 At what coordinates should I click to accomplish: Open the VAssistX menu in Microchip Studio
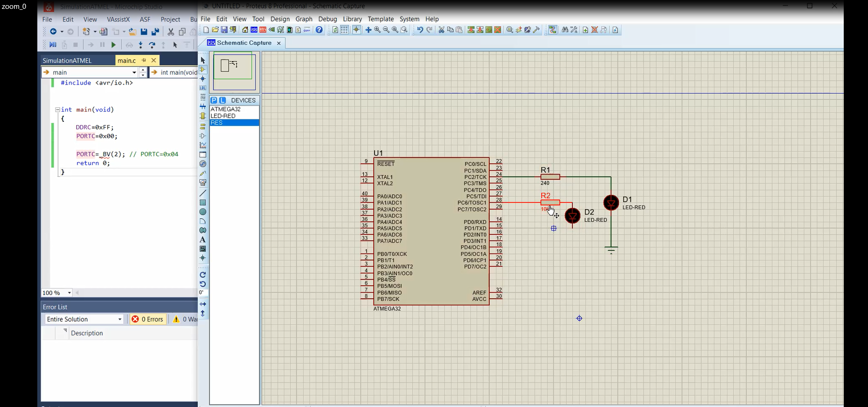point(118,20)
